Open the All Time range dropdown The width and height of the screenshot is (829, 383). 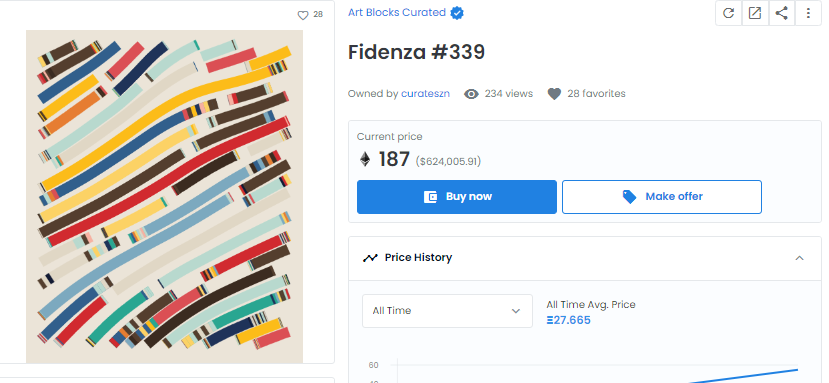447,311
